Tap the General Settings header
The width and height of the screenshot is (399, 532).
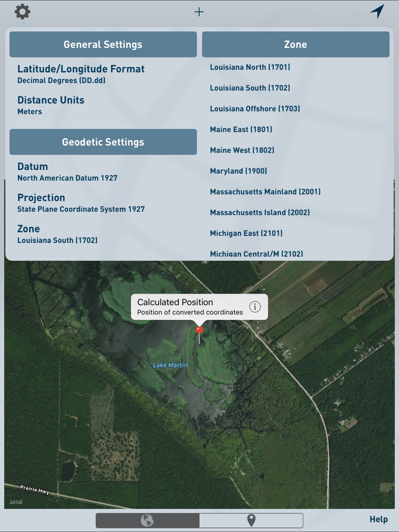[103, 45]
